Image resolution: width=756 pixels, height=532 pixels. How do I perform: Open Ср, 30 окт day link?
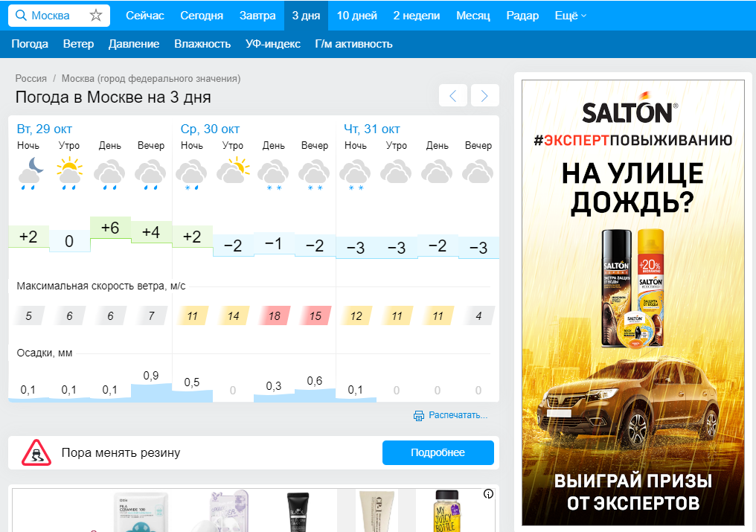(211, 129)
